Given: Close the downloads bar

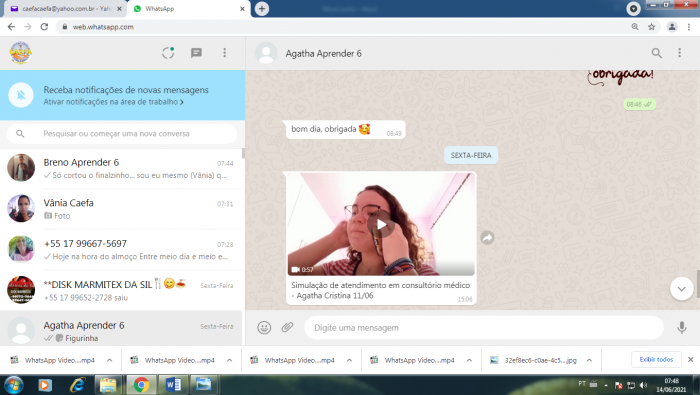Looking at the screenshot, I should pyautogui.click(x=690, y=359).
